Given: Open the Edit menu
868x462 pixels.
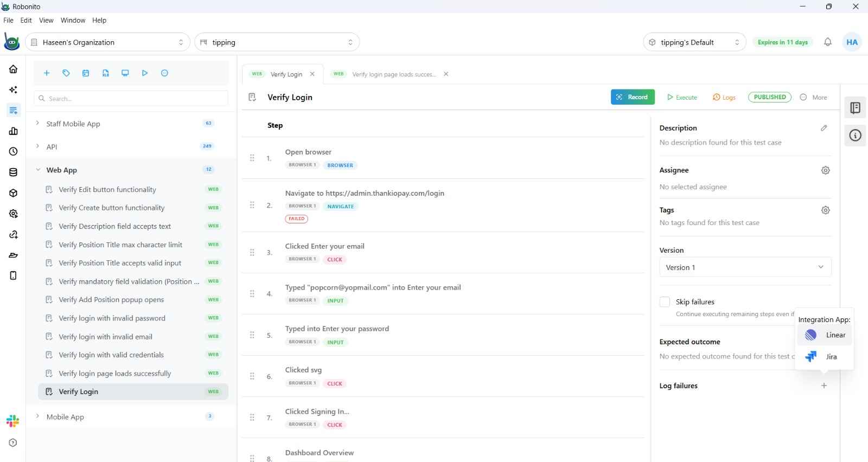Looking at the screenshot, I should (26, 20).
